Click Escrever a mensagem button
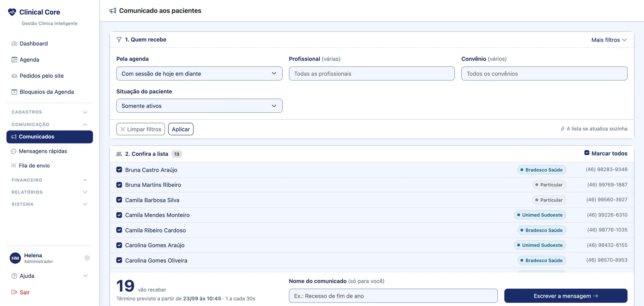Viewport: 644px width, 306px height. 566,296
